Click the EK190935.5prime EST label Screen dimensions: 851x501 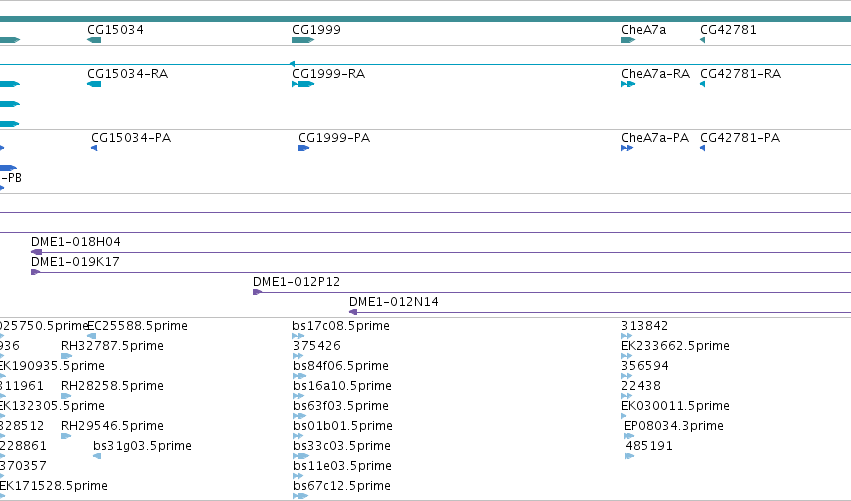tap(52, 366)
